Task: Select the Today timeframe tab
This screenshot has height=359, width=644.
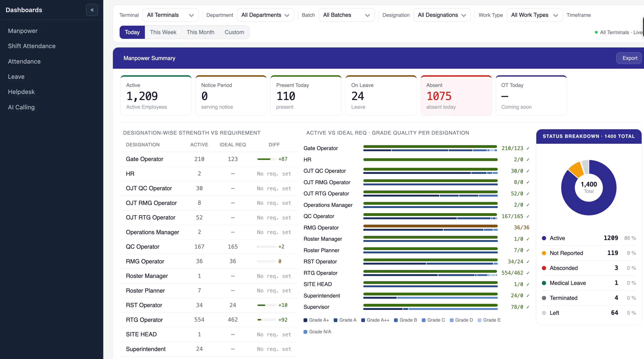Action: (132, 32)
